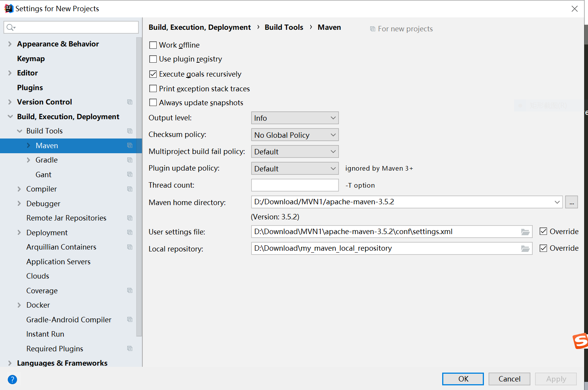Click the project-level icon next to Compiler
This screenshot has height=390, width=588.
click(x=130, y=189)
